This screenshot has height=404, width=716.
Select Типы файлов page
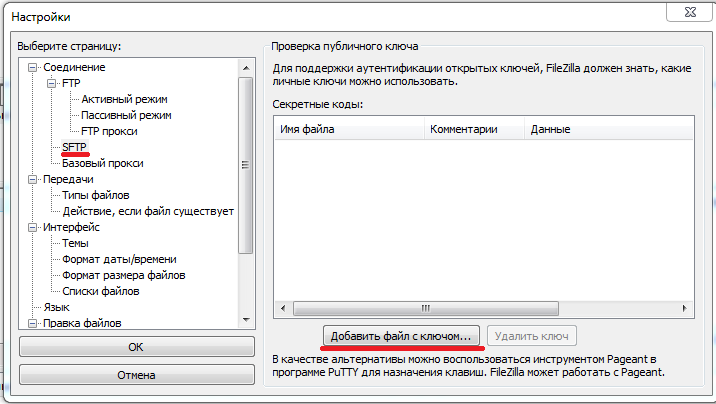pyautogui.click(x=96, y=195)
